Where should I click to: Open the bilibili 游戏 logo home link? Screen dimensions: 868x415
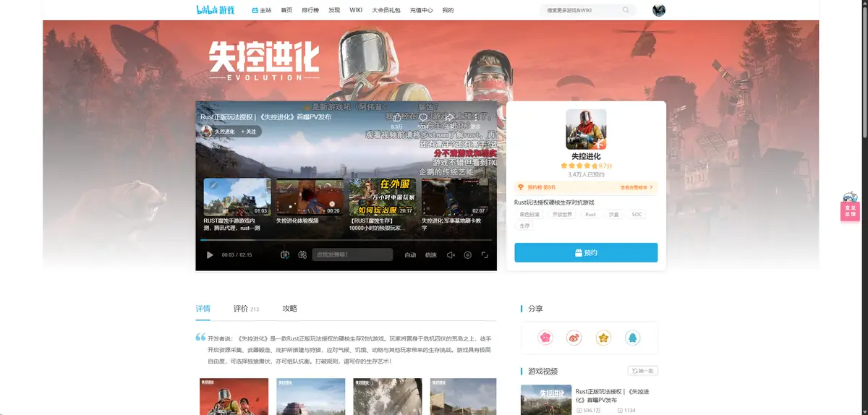(x=215, y=10)
